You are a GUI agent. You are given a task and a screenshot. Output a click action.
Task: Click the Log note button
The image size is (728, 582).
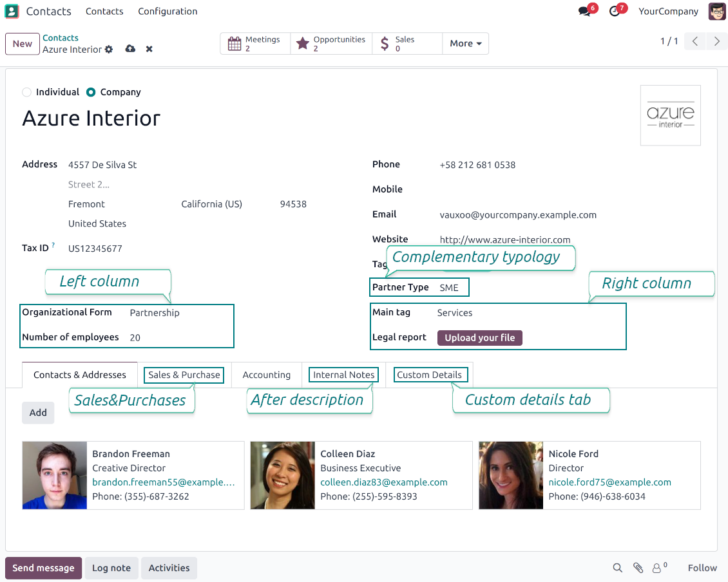tap(111, 568)
